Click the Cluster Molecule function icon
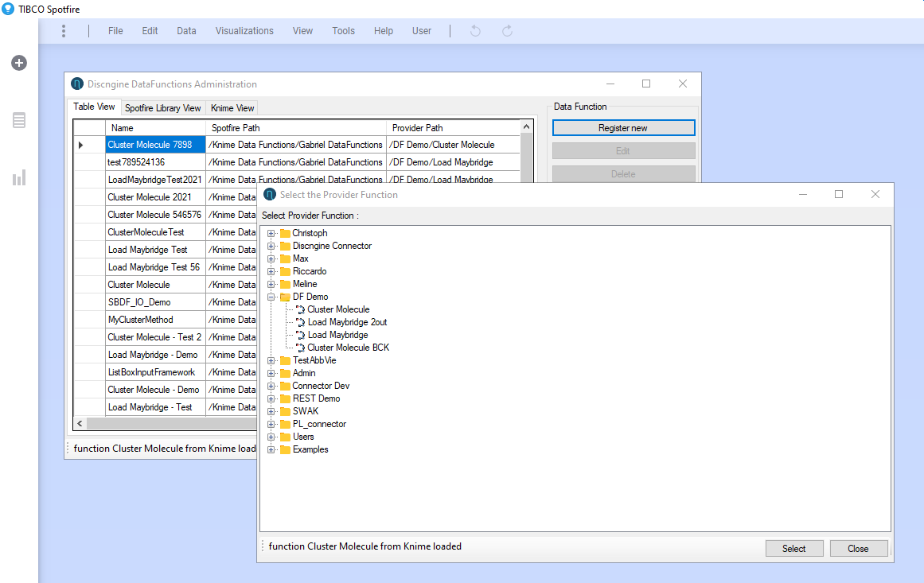 (x=300, y=309)
